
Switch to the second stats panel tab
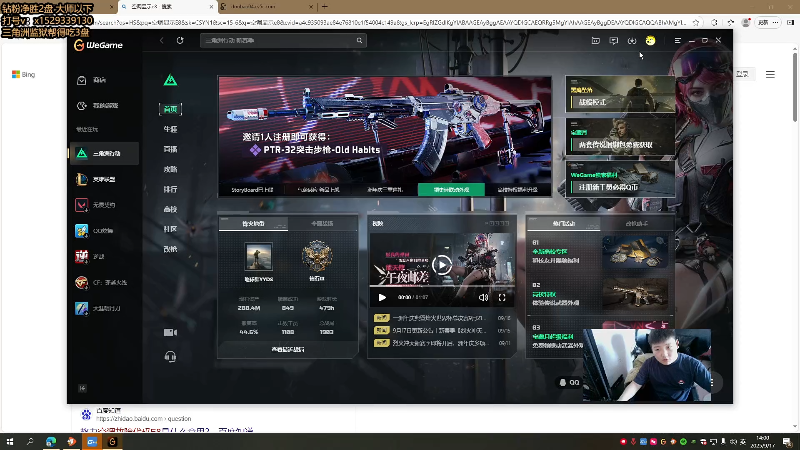(322, 223)
